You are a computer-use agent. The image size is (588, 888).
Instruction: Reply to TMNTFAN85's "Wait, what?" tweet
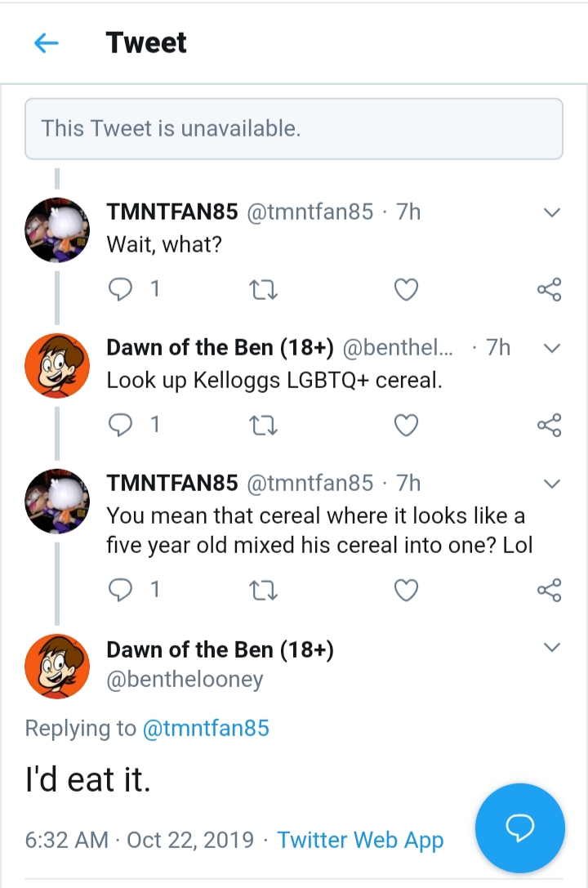(120, 289)
